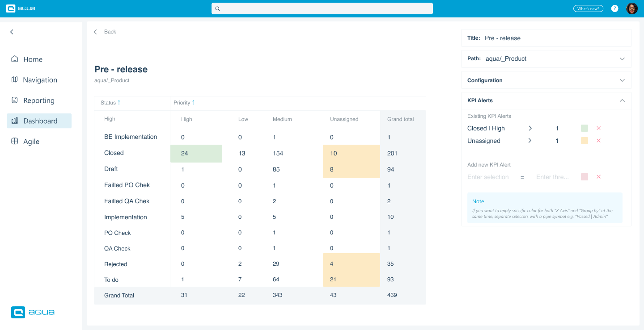Sort by Priority using the arrow

pyautogui.click(x=193, y=102)
